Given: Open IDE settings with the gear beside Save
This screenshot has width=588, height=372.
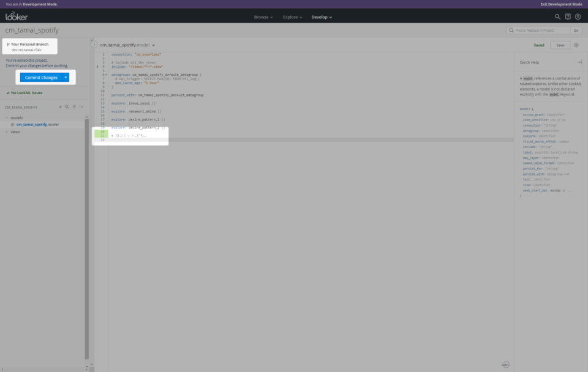Looking at the screenshot, I should point(575,45).
